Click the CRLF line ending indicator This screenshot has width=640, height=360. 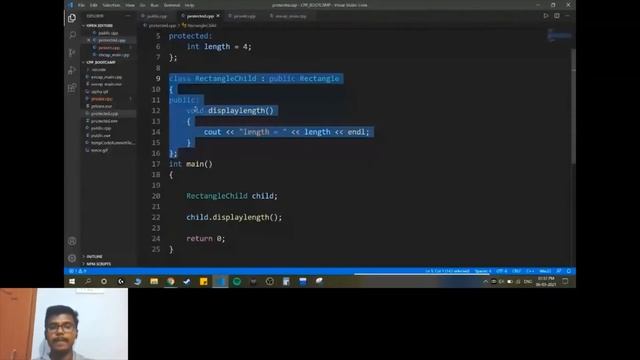tap(516, 271)
